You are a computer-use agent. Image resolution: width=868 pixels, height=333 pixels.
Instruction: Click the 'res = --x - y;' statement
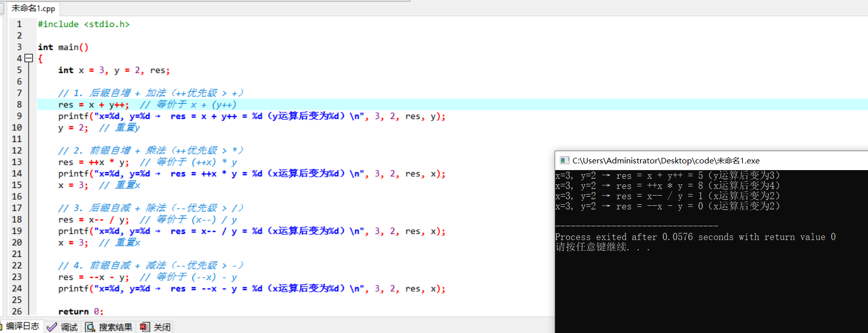click(94, 277)
